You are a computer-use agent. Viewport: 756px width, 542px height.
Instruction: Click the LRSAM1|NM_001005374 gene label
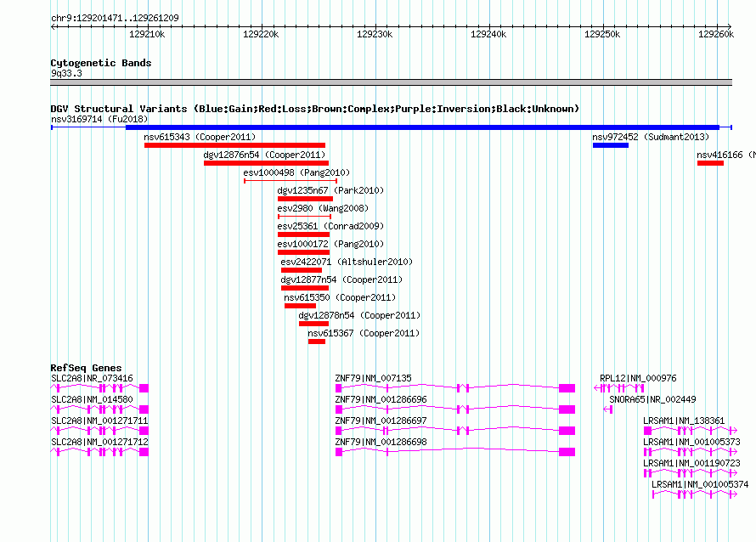[x=700, y=484]
